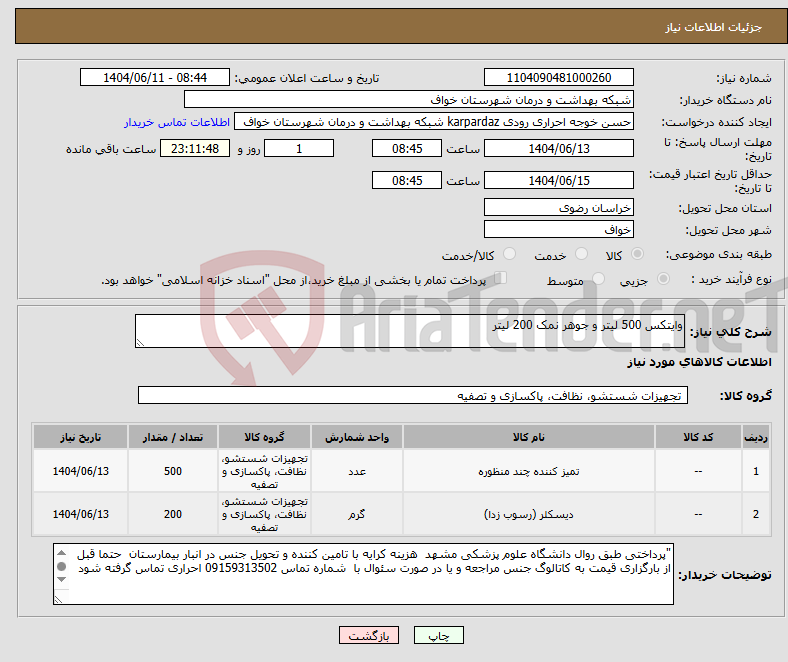The height and width of the screenshot is (662, 788).
Task: Click the province field خراسان رضوی
Action: (x=558, y=207)
